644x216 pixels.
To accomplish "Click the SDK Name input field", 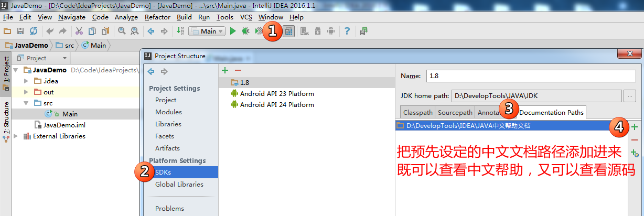I will click(531, 75).
